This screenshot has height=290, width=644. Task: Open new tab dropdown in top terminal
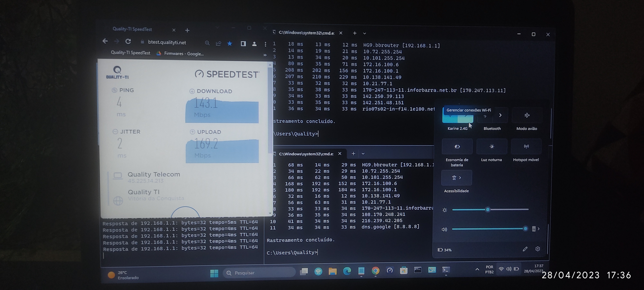tap(365, 33)
